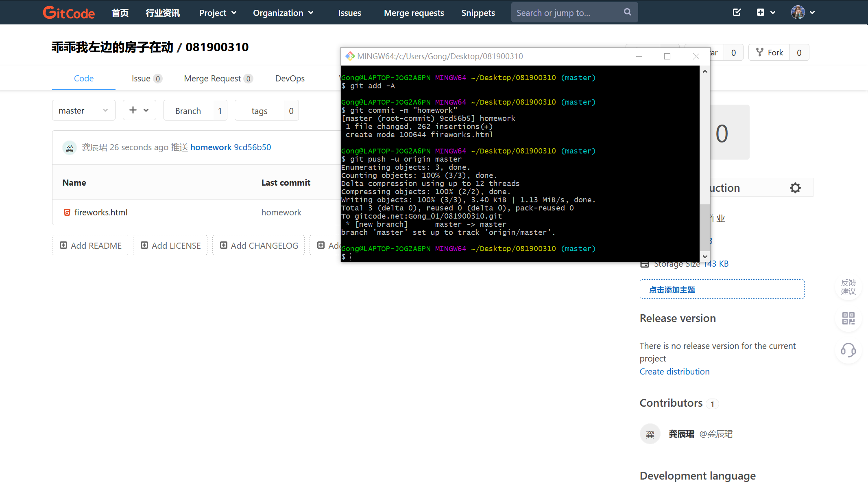This screenshot has height=493, width=868.
Task: Click the settings gear beside Introduction
Action: (x=795, y=188)
